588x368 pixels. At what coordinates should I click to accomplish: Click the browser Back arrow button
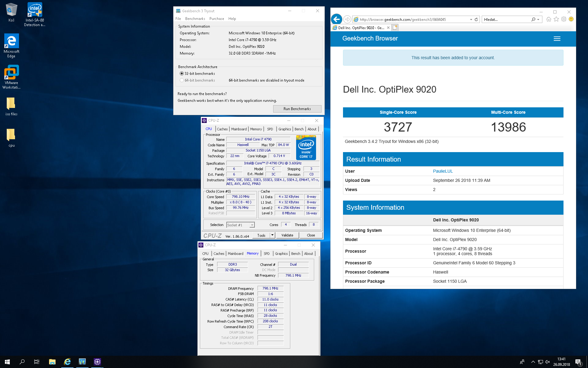pyautogui.click(x=337, y=19)
